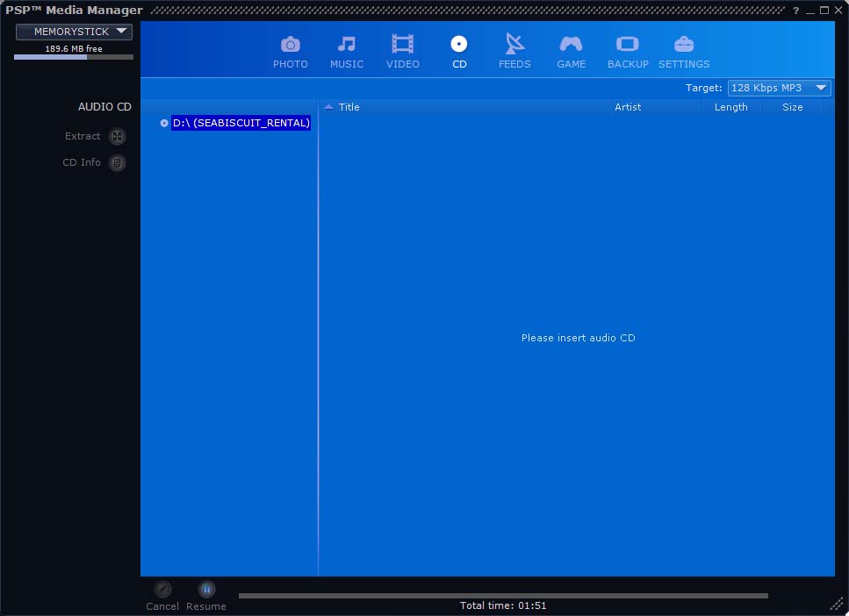Open the SETTINGS toolbox icon

click(x=683, y=44)
